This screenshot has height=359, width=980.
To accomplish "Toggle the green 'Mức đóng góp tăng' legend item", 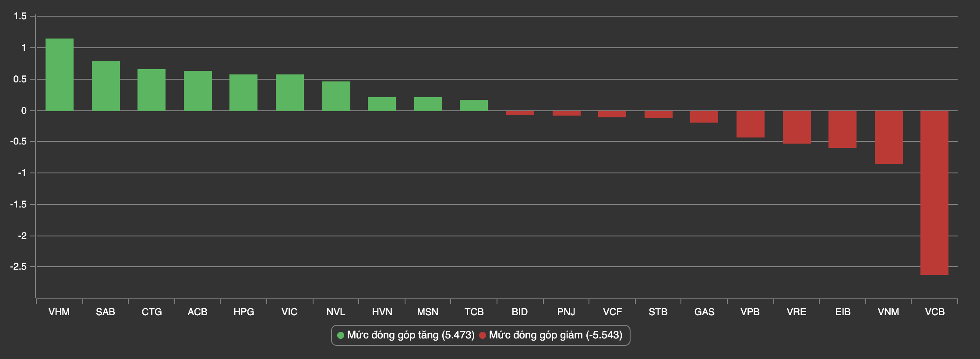I will [x=406, y=335].
